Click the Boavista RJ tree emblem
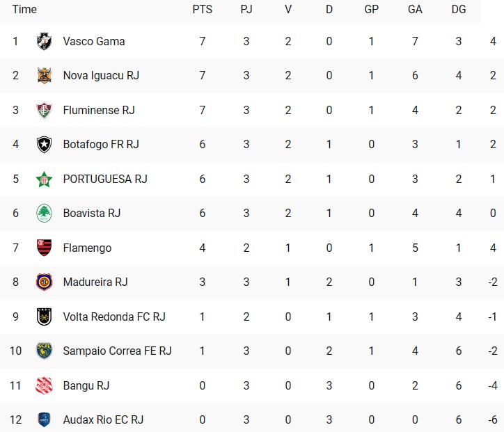The width and height of the screenshot is (504, 432). click(44, 214)
